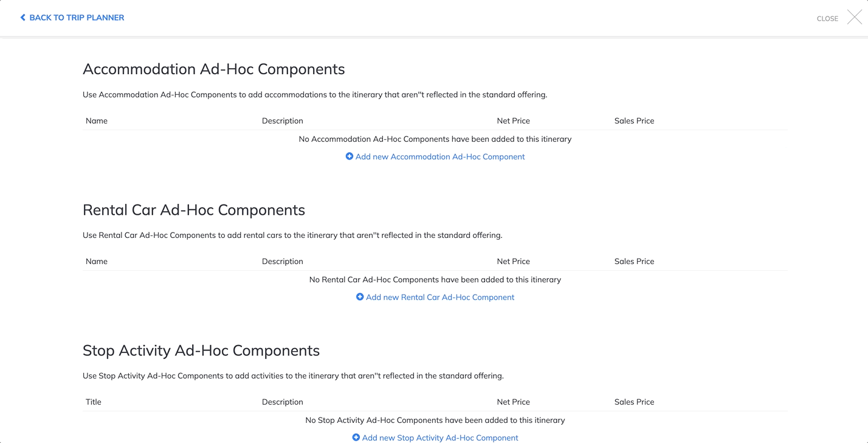
Task: Click the back chevron arrow icon
Action: pos(23,18)
